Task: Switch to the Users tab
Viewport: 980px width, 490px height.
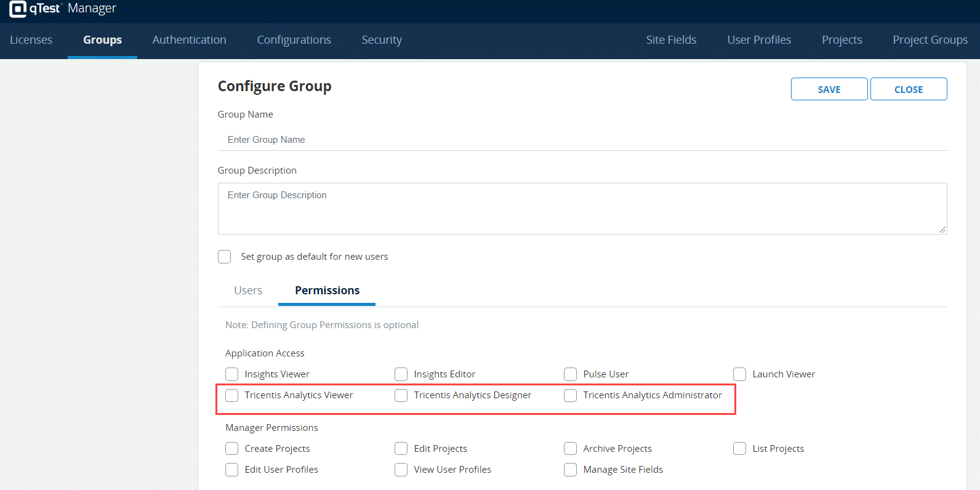Action: click(x=248, y=291)
